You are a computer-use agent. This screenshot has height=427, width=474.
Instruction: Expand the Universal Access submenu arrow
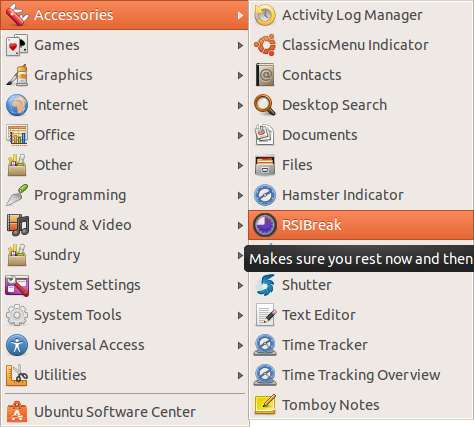[x=240, y=345]
